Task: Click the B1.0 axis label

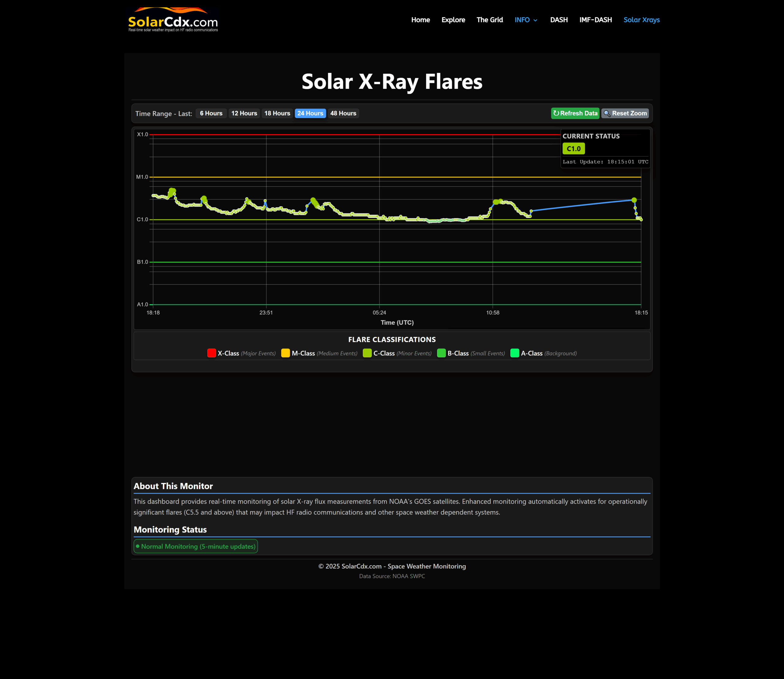Action: tap(142, 262)
